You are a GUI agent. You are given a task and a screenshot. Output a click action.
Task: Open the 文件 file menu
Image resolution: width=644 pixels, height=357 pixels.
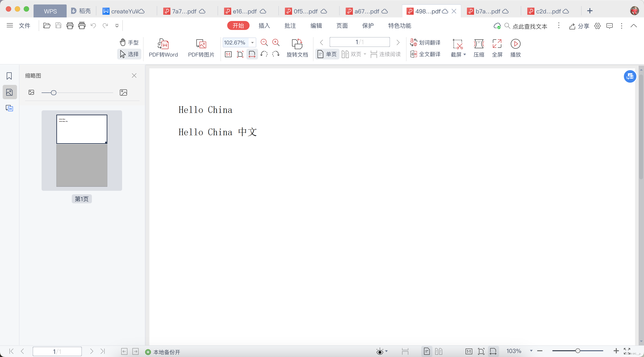coord(25,26)
